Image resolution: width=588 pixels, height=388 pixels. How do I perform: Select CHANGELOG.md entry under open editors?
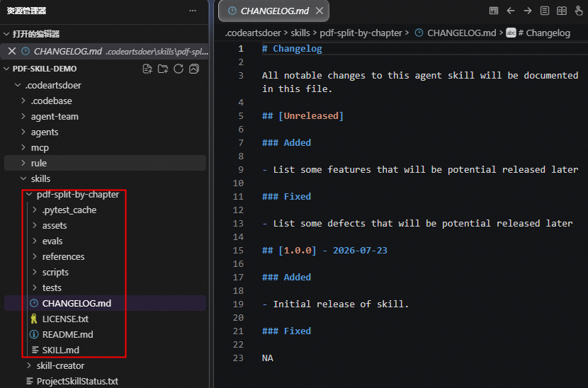pyautogui.click(x=105, y=51)
